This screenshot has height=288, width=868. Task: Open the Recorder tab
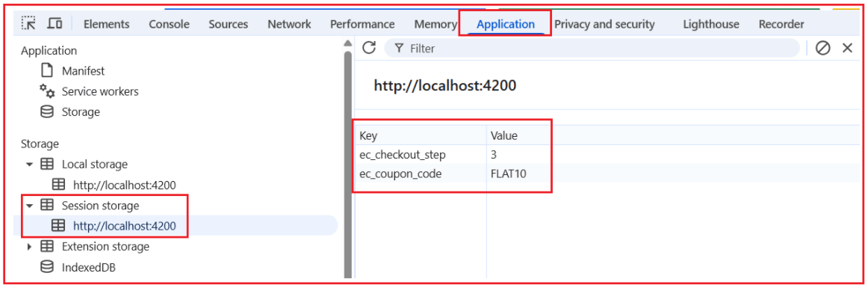click(x=781, y=25)
